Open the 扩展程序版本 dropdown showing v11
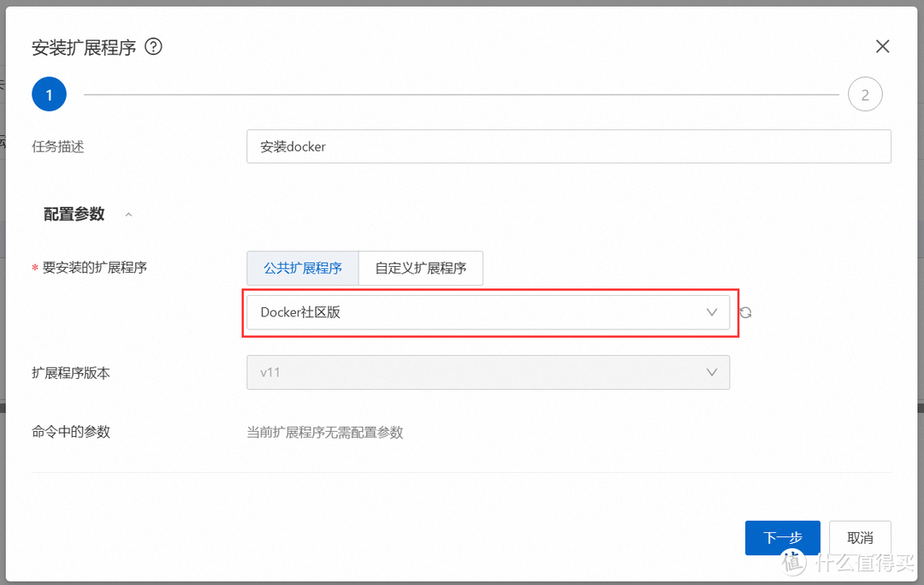This screenshot has width=924, height=585. 488,372
